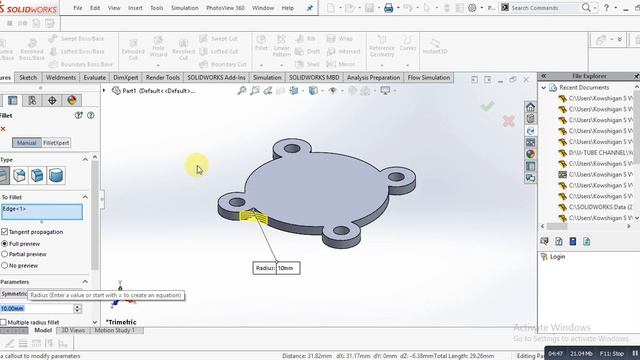Collapse the Type section
Screen dimensions: 640x360
tap(85, 160)
